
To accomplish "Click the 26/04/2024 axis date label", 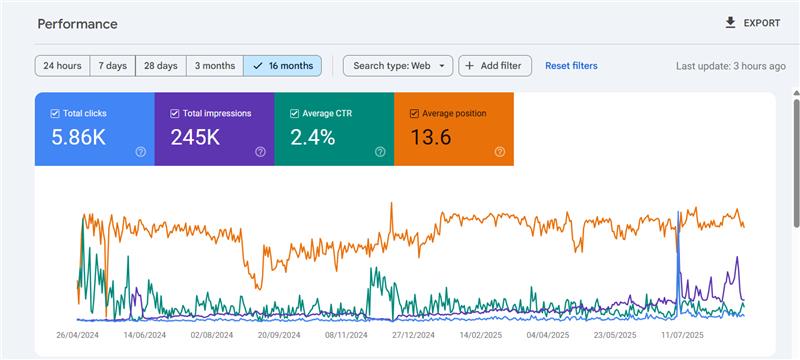I will [78, 336].
